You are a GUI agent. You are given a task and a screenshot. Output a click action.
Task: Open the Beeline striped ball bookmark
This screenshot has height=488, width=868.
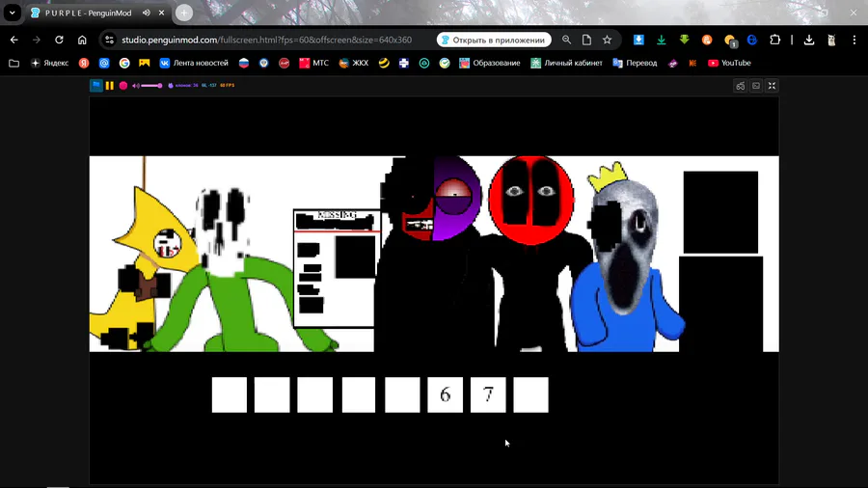pyautogui.click(x=384, y=63)
